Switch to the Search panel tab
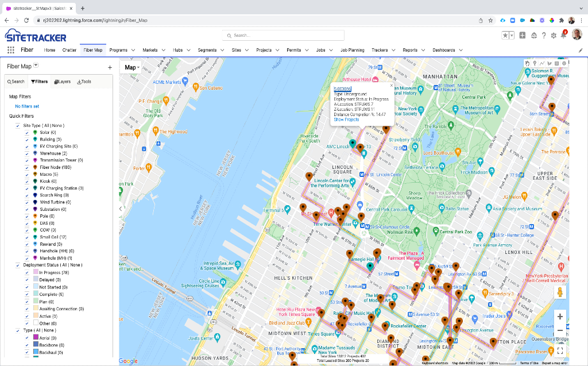 coord(16,82)
